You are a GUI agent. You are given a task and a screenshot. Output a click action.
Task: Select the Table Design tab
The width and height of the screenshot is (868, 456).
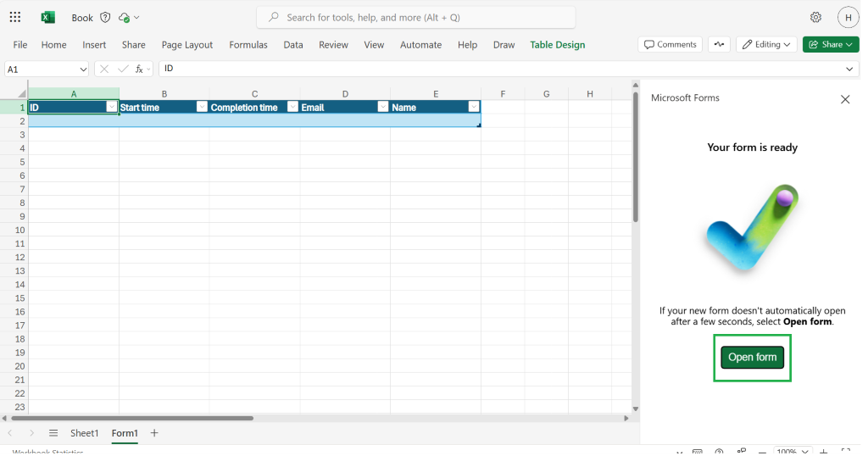click(x=558, y=45)
